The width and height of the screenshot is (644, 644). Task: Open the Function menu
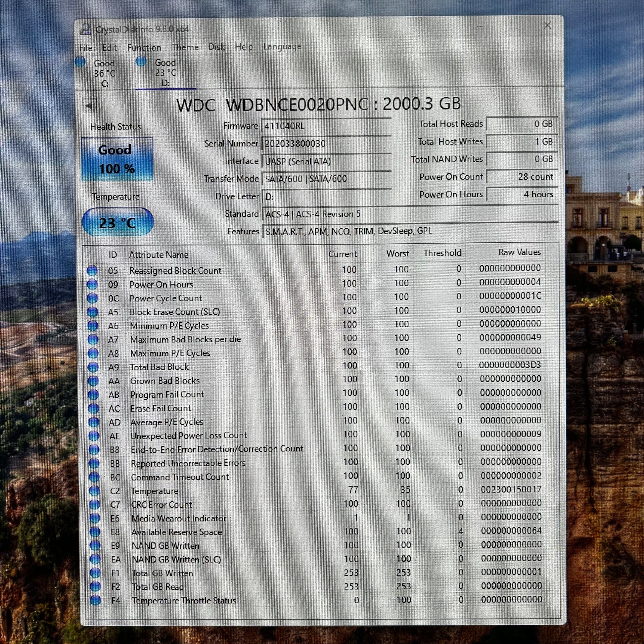[x=144, y=48]
